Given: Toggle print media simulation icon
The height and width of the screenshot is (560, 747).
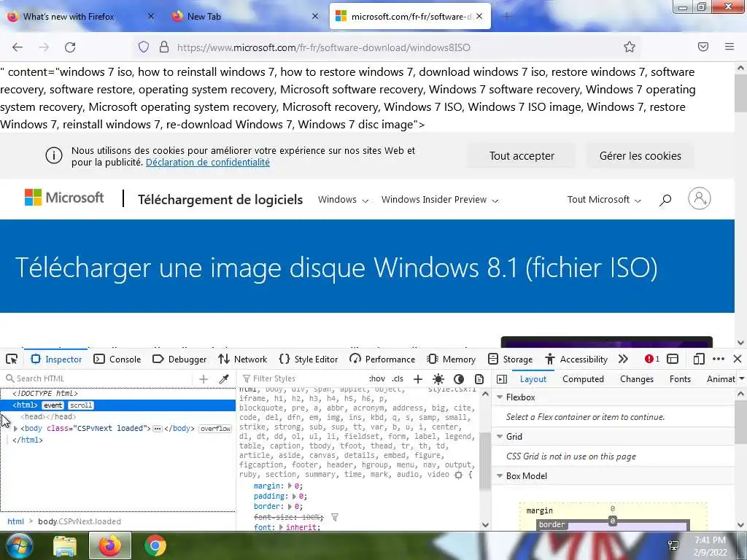Looking at the screenshot, I should (x=479, y=378).
